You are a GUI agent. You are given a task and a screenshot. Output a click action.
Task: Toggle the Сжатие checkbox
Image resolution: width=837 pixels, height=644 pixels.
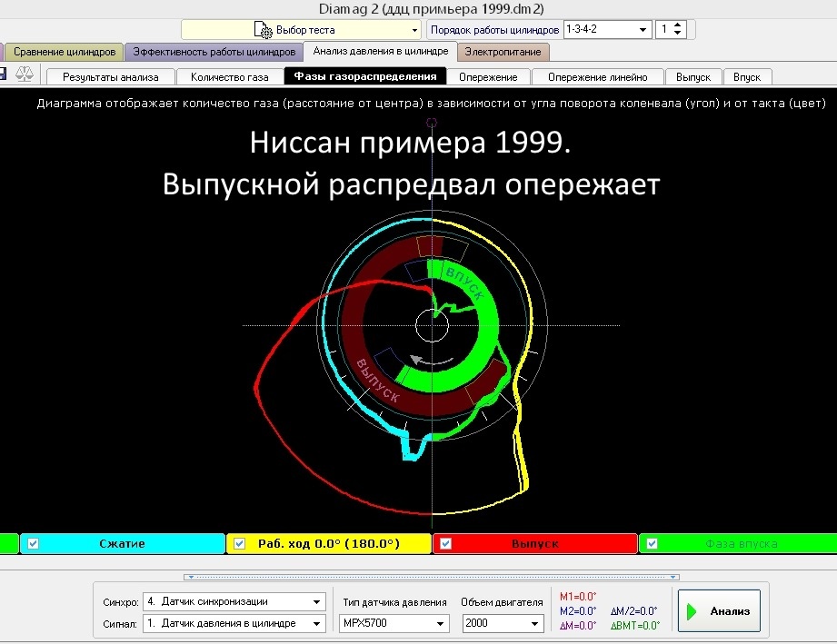33,544
